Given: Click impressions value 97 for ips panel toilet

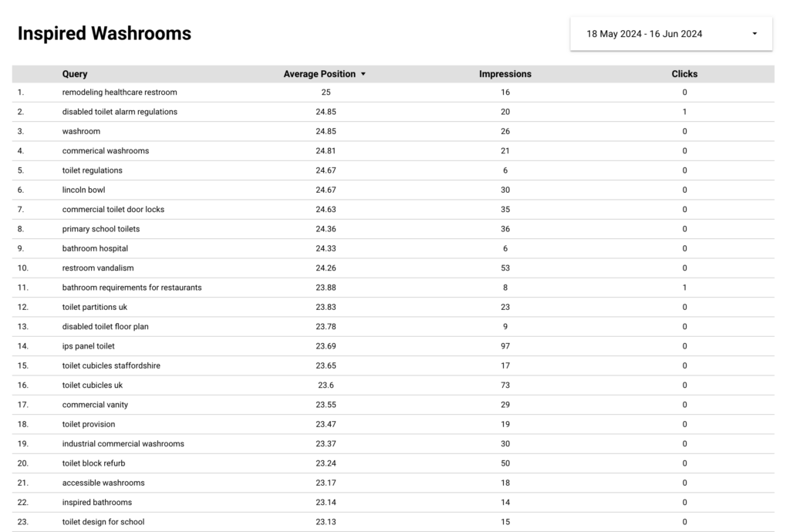Looking at the screenshot, I should coord(505,345).
